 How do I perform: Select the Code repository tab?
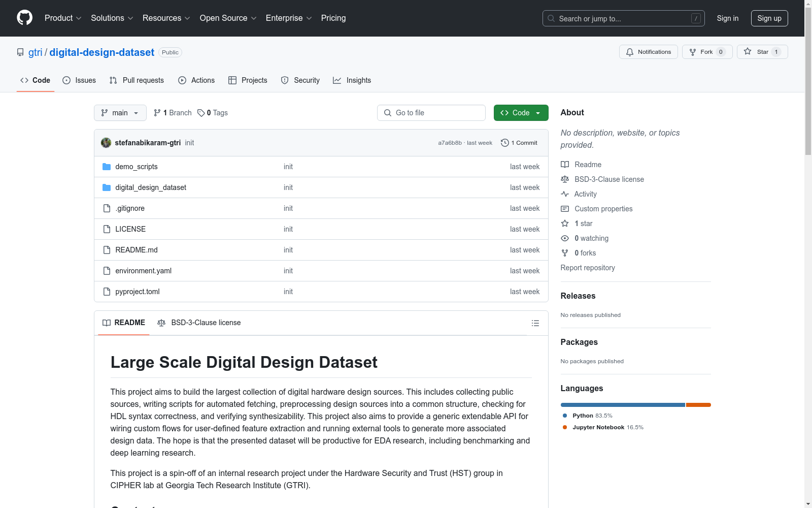point(36,80)
